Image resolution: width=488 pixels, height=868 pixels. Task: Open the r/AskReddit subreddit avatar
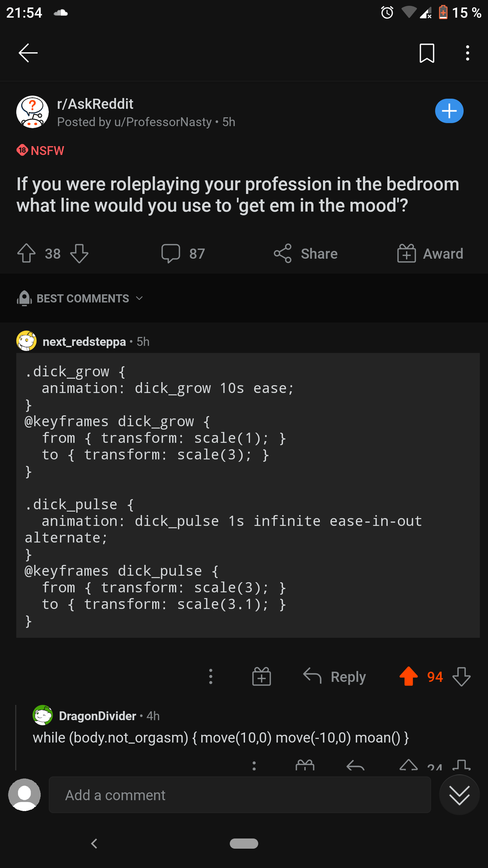tap(31, 112)
